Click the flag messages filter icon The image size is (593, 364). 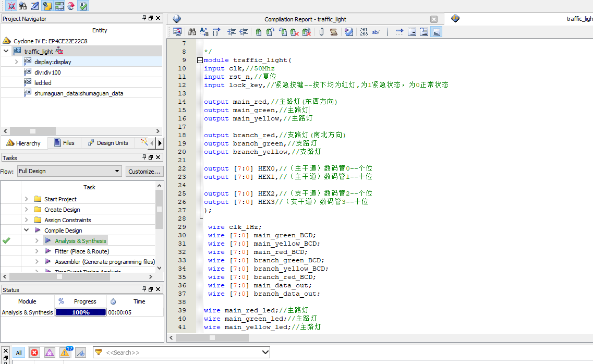(80, 353)
